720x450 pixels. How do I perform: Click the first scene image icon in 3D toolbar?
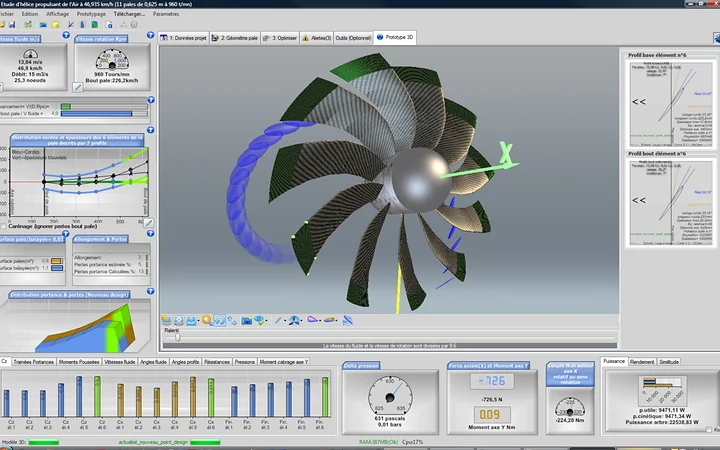point(166,321)
